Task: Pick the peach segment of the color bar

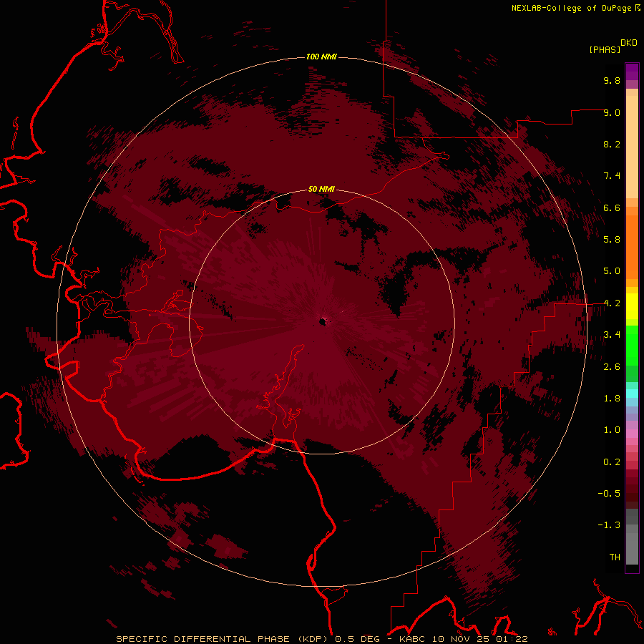Action: [x=632, y=147]
